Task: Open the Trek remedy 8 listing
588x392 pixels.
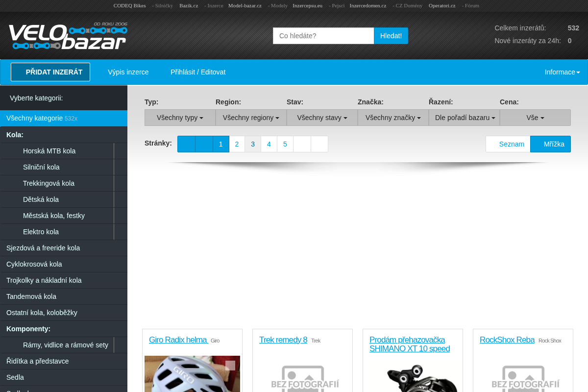Action: coord(283,340)
